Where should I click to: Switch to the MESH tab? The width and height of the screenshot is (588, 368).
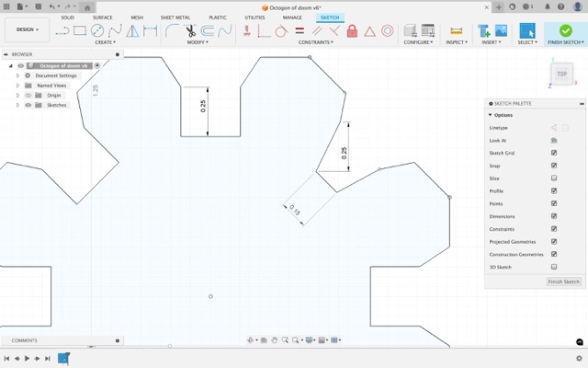(137, 17)
